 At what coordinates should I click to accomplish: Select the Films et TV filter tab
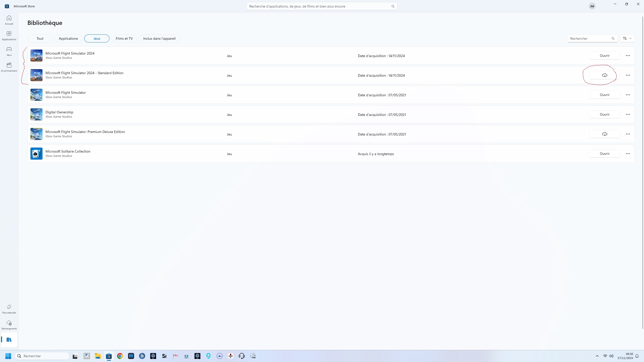tap(124, 38)
